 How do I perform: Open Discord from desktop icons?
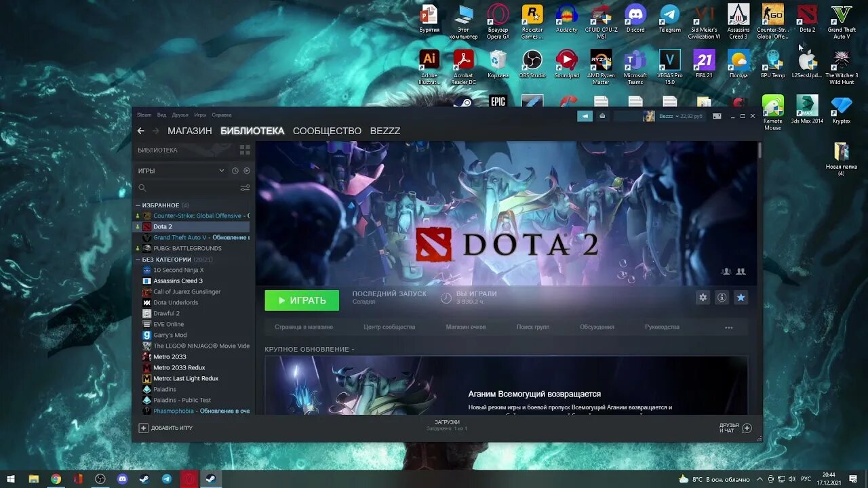click(x=635, y=19)
